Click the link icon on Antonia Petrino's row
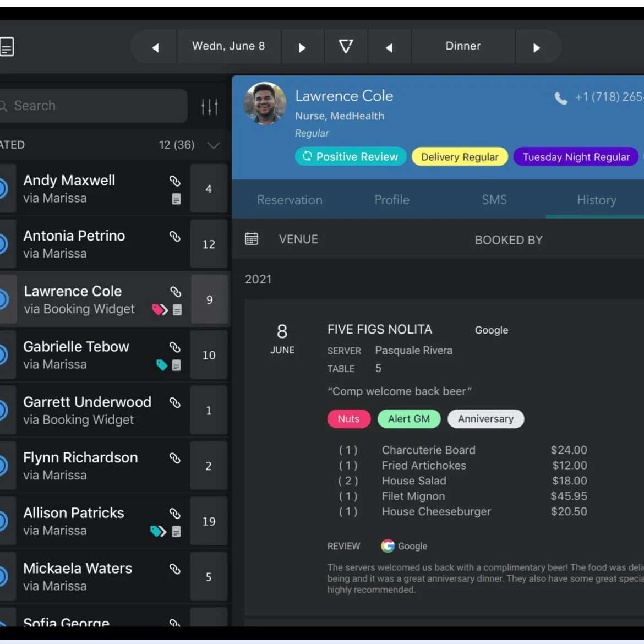Viewport: 644px width, 644px height. (175, 236)
